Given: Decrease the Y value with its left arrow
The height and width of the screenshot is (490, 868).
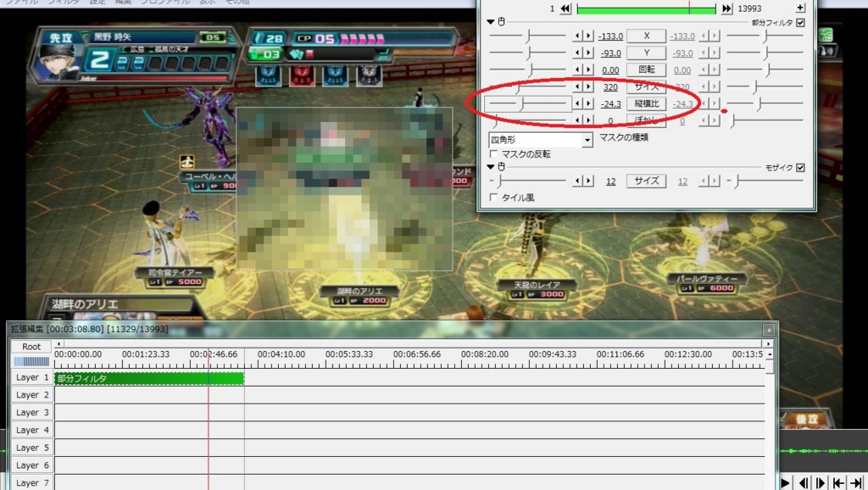Looking at the screenshot, I should point(577,53).
